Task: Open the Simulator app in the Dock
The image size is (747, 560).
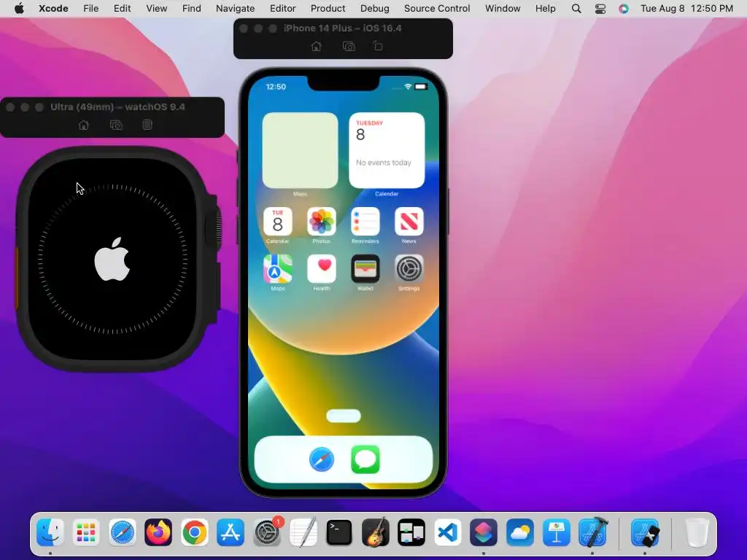Action: pos(645,532)
